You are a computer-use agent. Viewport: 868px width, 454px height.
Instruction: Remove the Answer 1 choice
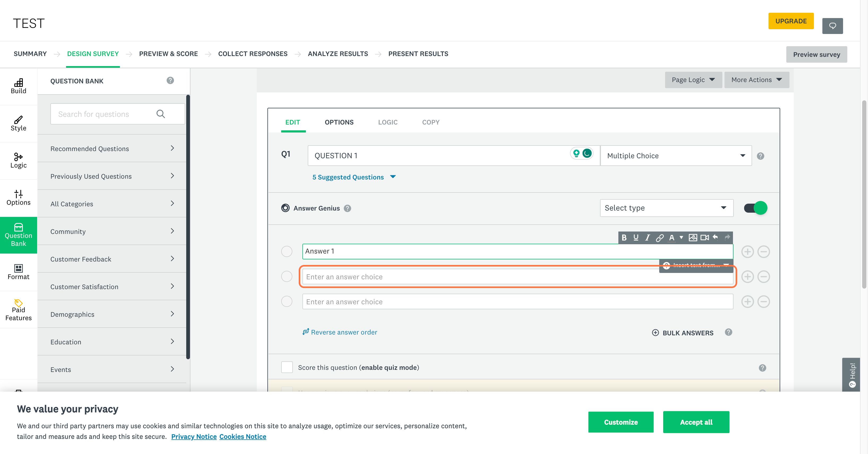coord(763,252)
